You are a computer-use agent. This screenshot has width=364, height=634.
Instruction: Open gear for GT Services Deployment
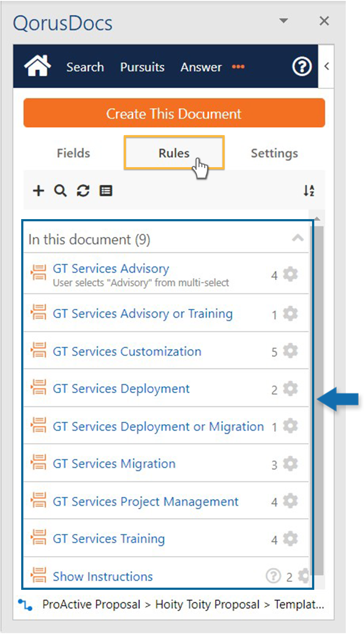click(290, 388)
